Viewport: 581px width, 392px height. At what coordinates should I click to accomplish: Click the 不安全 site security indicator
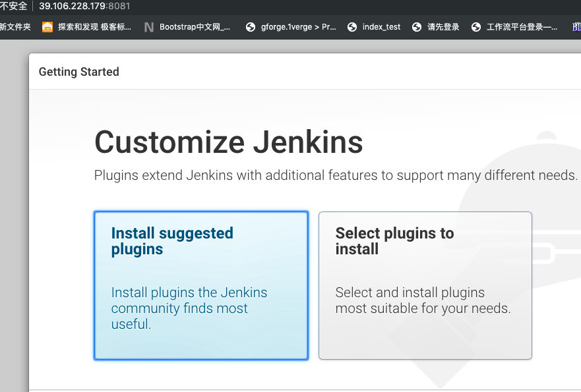click(14, 6)
